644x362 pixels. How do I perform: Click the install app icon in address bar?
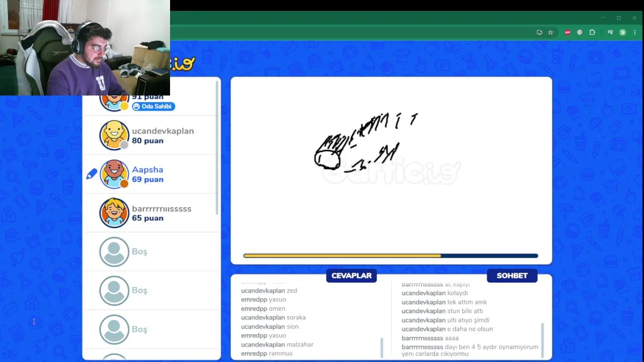(x=539, y=32)
